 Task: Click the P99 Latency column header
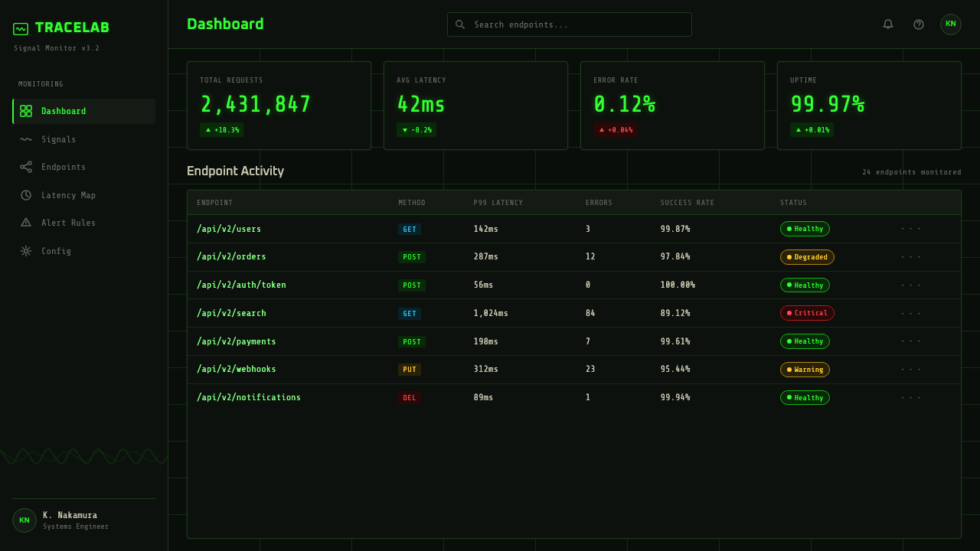(x=498, y=203)
